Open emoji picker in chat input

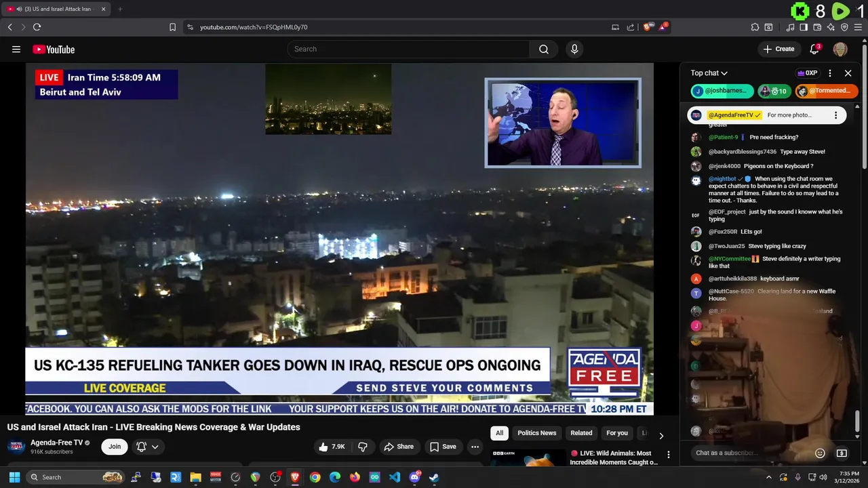point(820,453)
